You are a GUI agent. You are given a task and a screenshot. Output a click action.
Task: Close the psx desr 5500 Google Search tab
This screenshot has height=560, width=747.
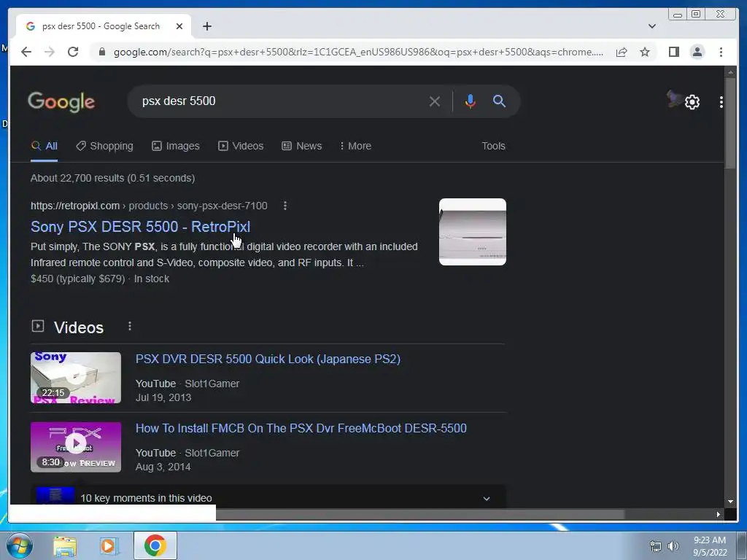[x=179, y=26]
